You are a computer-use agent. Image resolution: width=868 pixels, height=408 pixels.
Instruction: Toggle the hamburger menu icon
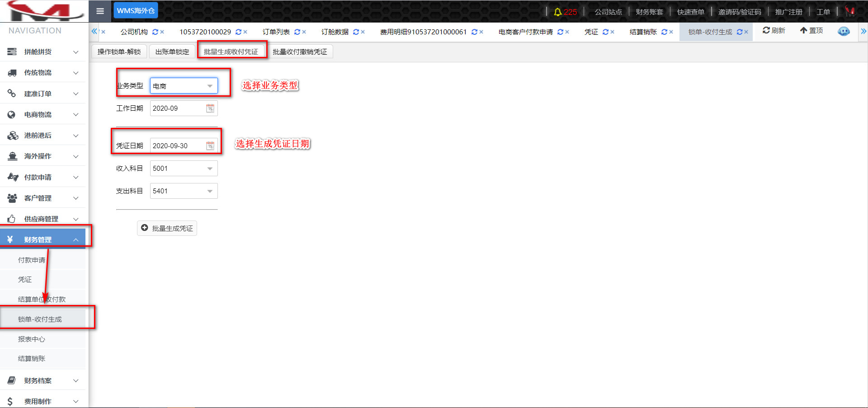coord(100,11)
